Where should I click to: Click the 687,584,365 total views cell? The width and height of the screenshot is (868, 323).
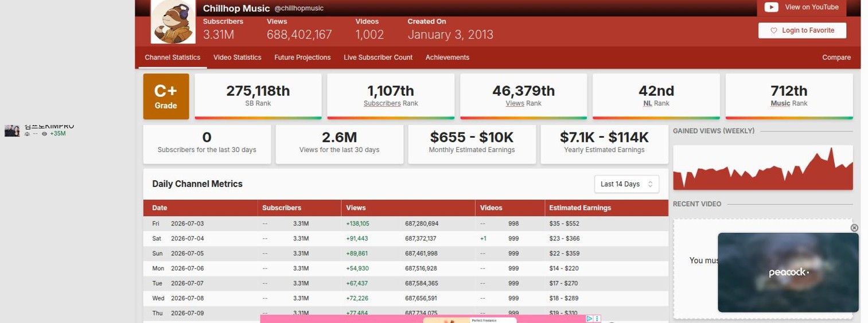pyautogui.click(x=422, y=283)
